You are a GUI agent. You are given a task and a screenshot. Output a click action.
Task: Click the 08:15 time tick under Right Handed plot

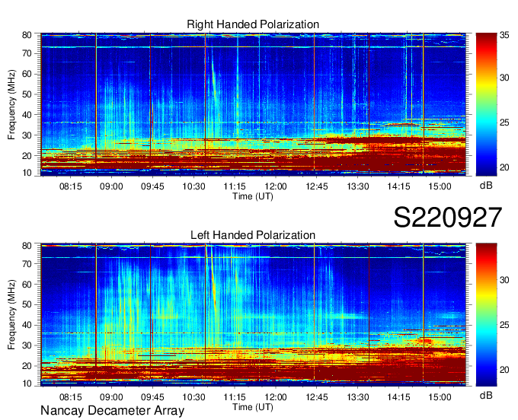(70, 186)
